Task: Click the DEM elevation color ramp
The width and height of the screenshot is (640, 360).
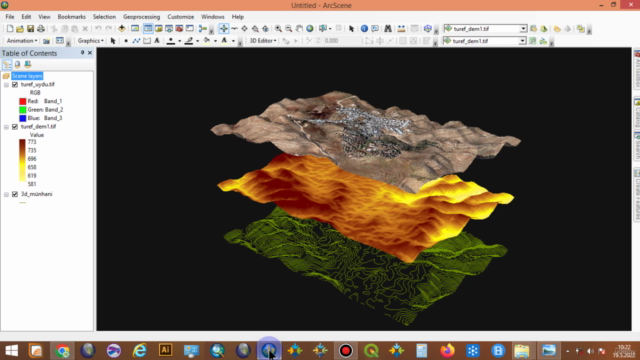Action: click(22, 160)
